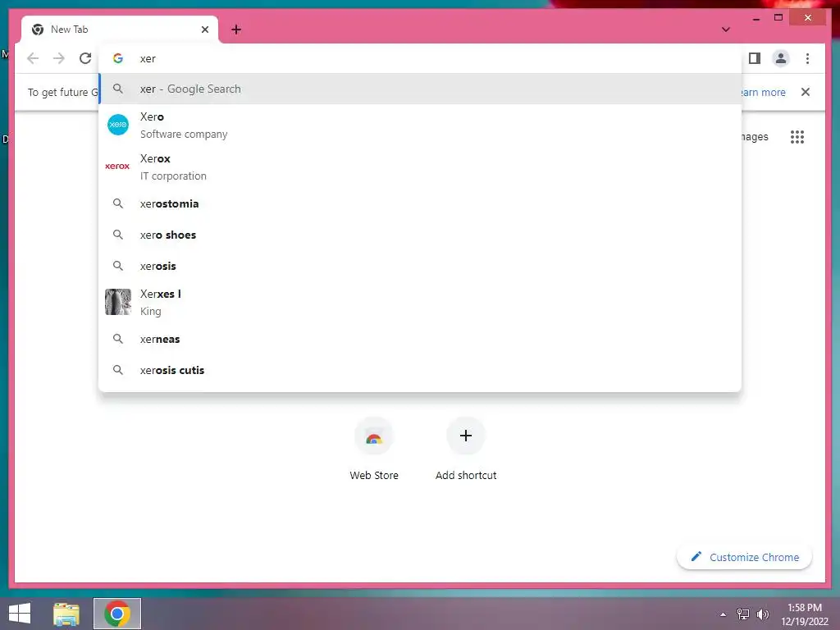Viewport: 840px width, 630px height.
Task: Select the xerneas suggestion
Action: [x=420, y=339]
